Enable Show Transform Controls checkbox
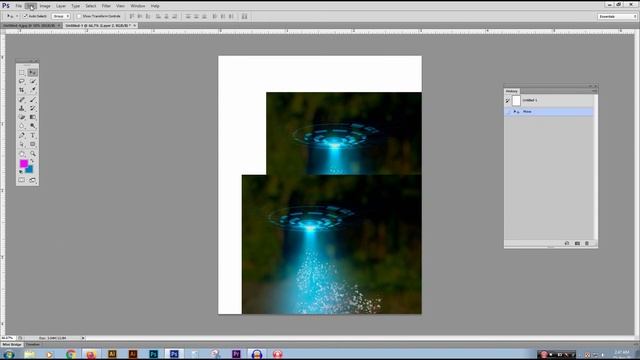The width and height of the screenshot is (640, 360). point(79,16)
